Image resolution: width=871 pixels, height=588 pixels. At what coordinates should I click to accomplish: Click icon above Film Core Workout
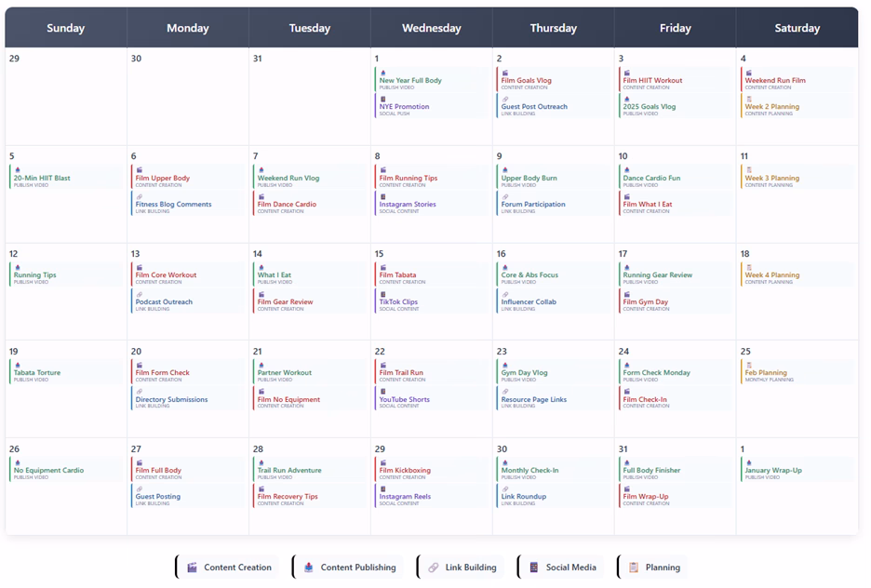(140, 268)
